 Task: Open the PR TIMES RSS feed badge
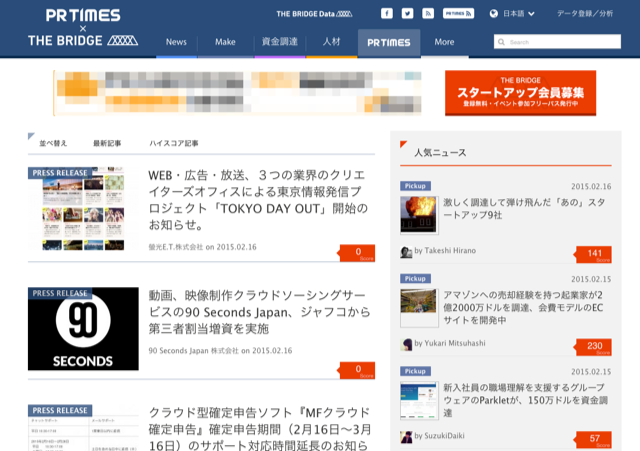pyautogui.click(x=458, y=13)
